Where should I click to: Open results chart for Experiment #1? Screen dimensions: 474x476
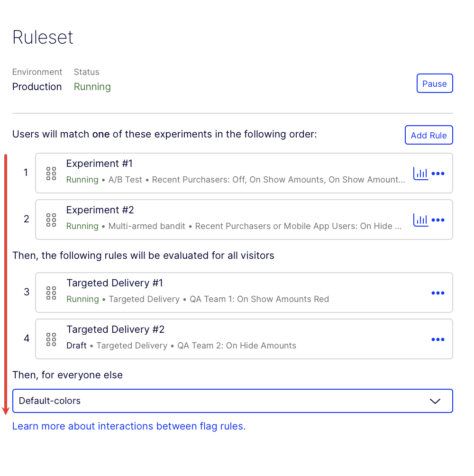click(x=420, y=173)
